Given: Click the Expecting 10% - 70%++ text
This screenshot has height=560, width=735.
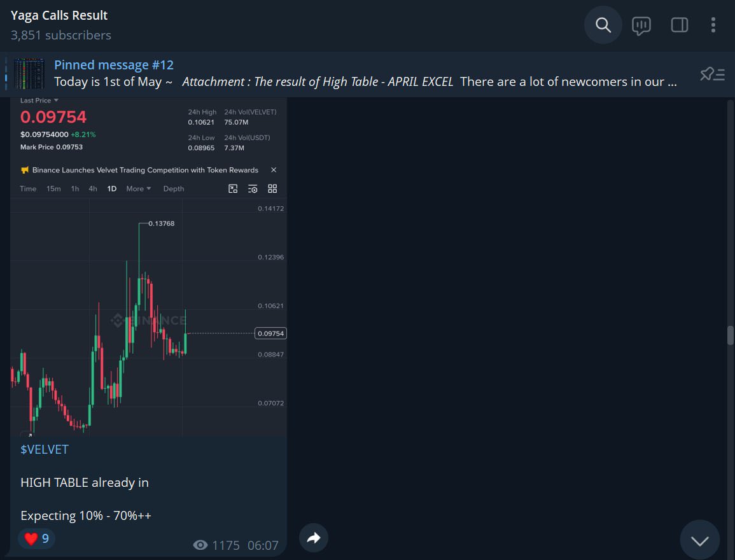Looking at the screenshot, I should [x=86, y=515].
